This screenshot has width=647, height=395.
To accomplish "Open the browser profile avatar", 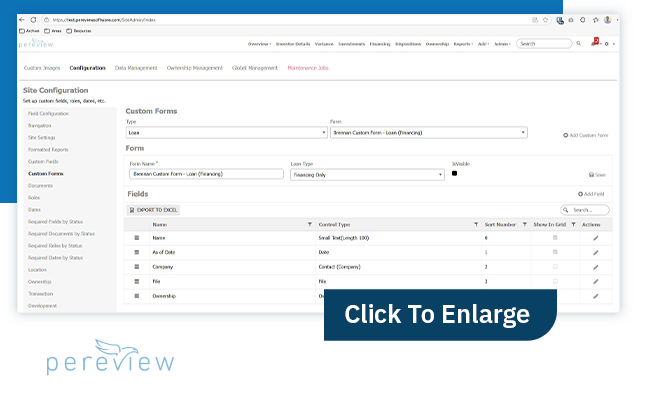I will click(x=607, y=20).
